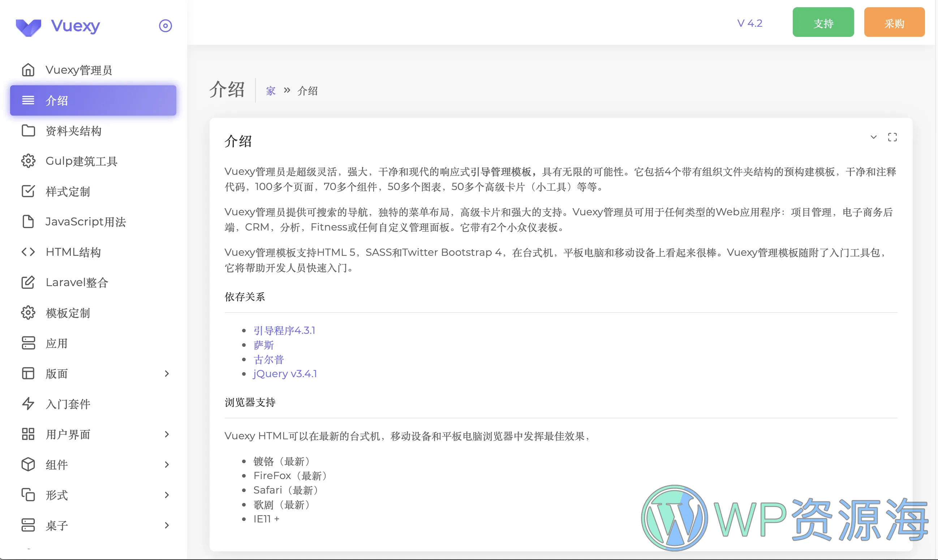Click the checkbox icon beside 样式定制
Screen dimensions: 938x560
[28, 191]
